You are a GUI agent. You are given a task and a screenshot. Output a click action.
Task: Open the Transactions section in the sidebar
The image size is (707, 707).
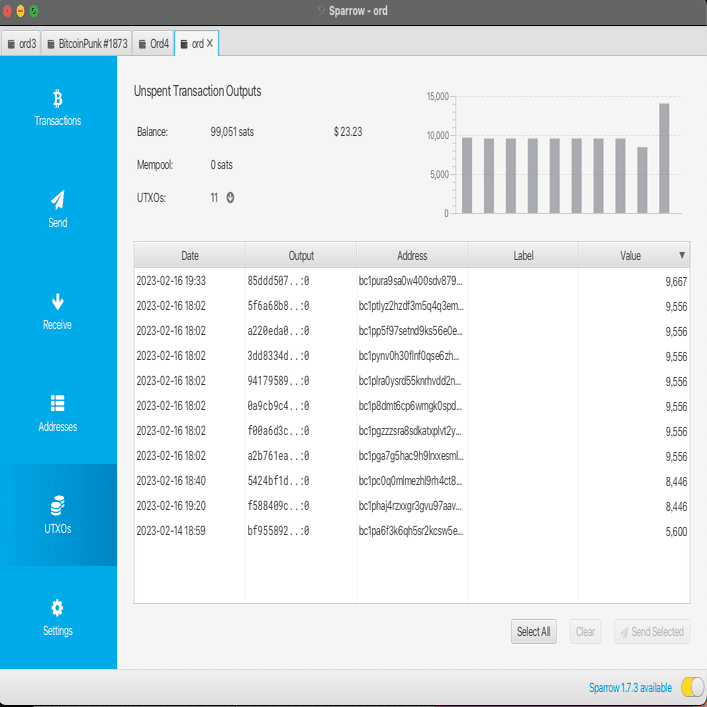58,107
